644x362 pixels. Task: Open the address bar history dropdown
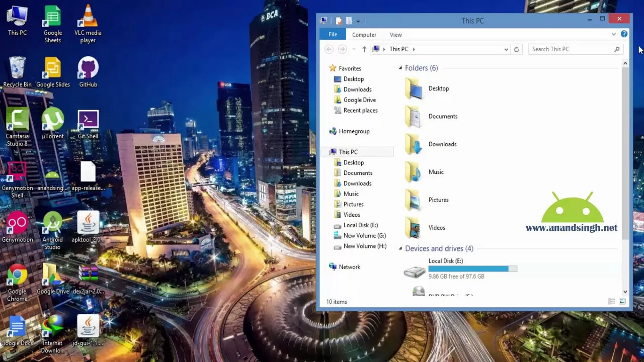click(x=506, y=49)
